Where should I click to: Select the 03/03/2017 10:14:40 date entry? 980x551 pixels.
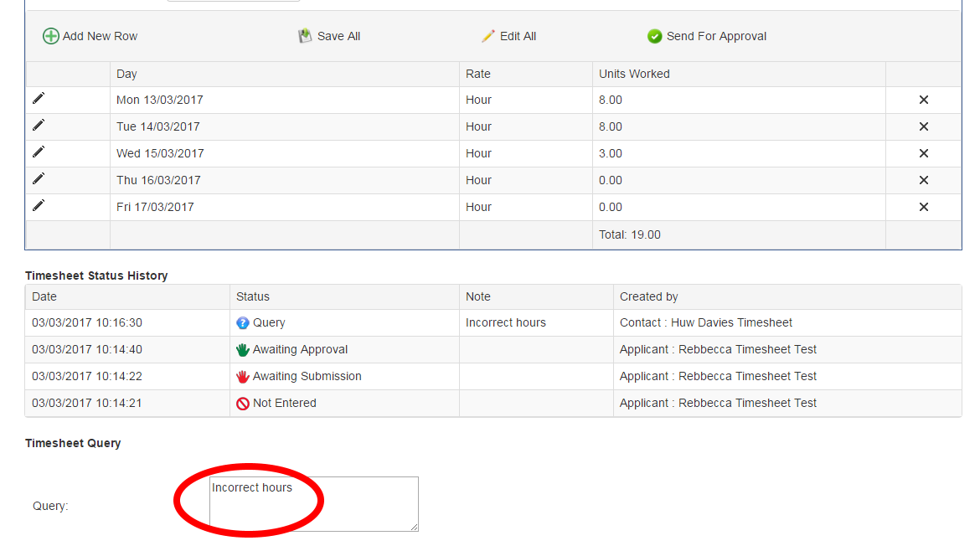(x=87, y=350)
